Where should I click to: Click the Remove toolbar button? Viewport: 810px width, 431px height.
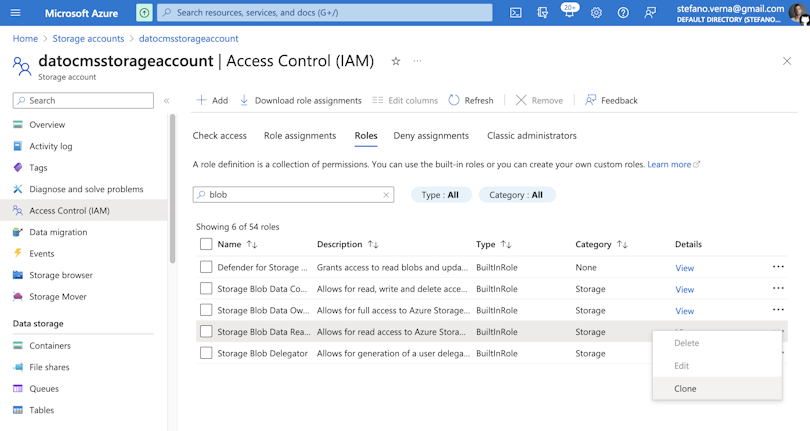coord(539,100)
